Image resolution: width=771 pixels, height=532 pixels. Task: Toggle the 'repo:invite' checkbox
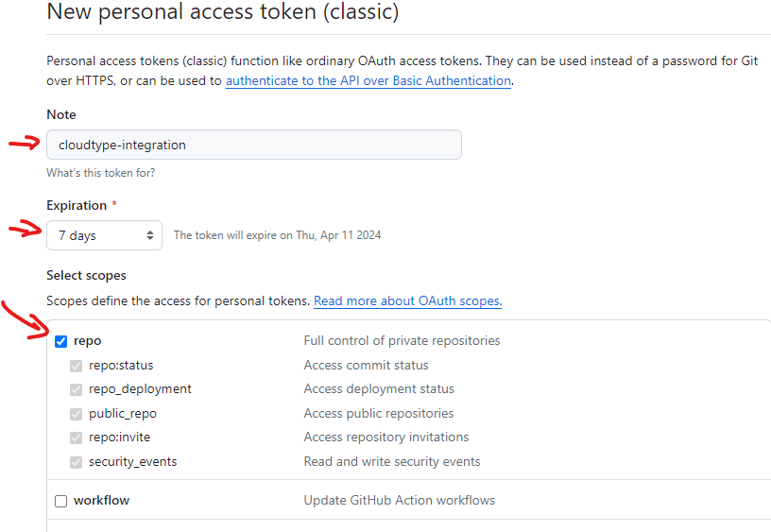(77, 438)
